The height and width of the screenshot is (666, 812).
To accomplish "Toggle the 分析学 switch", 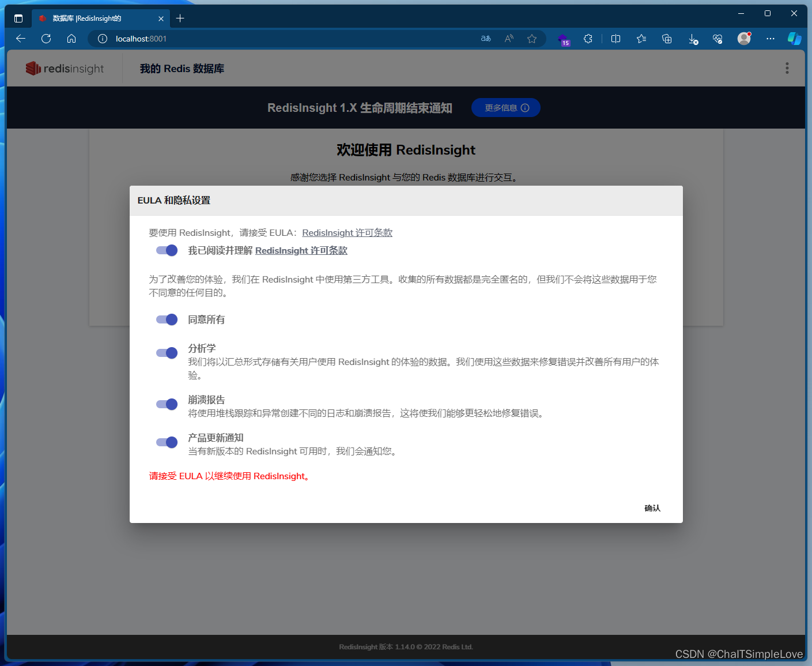I will point(167,353).
